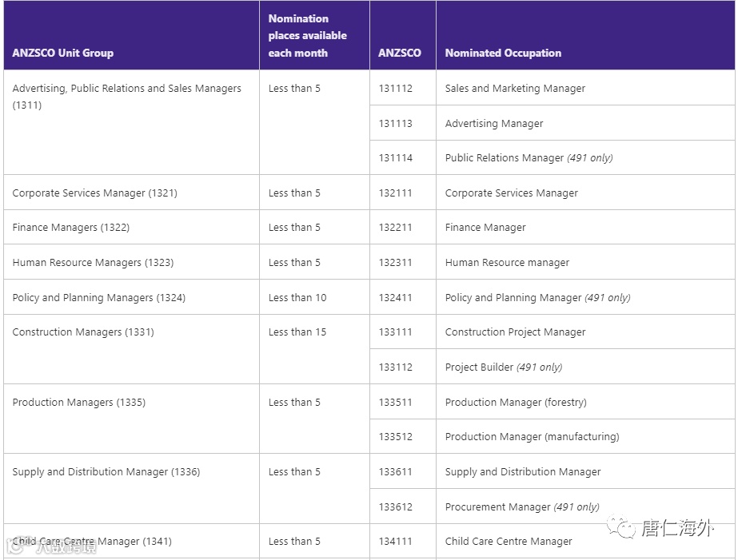Viewport: 738px width, 560px height.
Task: Click Public Relations Manager (491 only) row
Action: [529, 158]
